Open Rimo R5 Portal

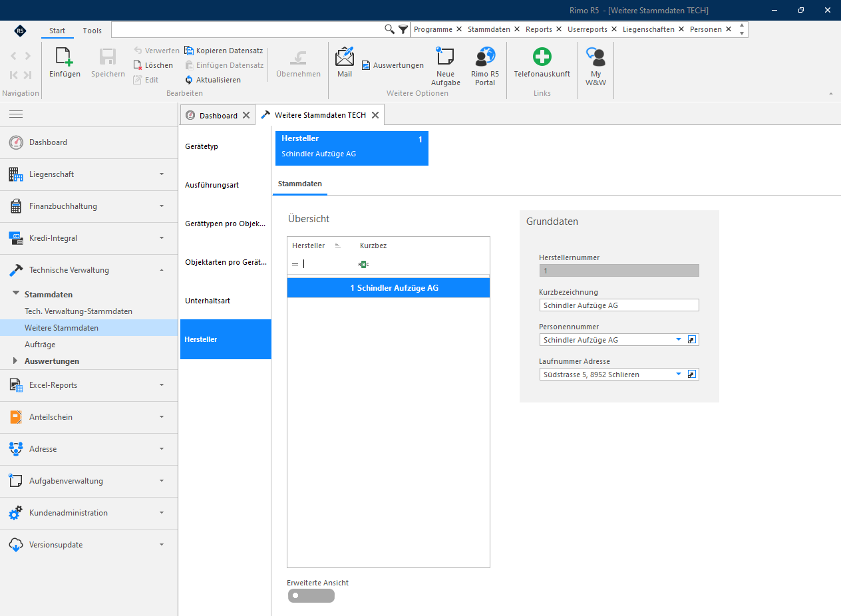tap(485, 67)
